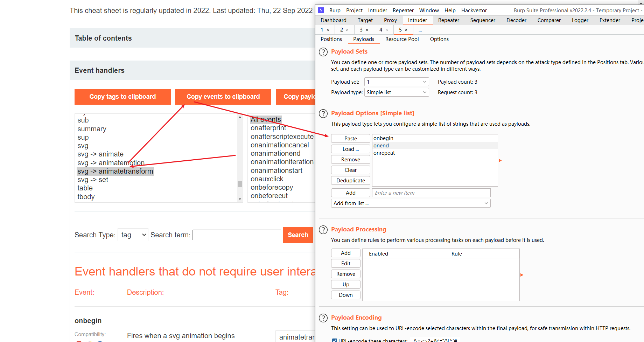The width and height of the screenshot is (644, 342).
Task: Click the orange arrow beside payload list
Action: coord(500,160)
